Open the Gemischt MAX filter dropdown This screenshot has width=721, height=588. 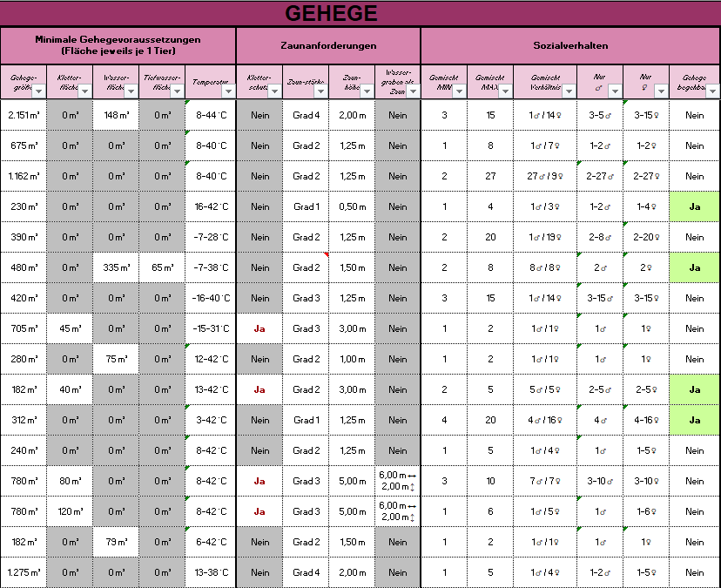coord(505,91)
